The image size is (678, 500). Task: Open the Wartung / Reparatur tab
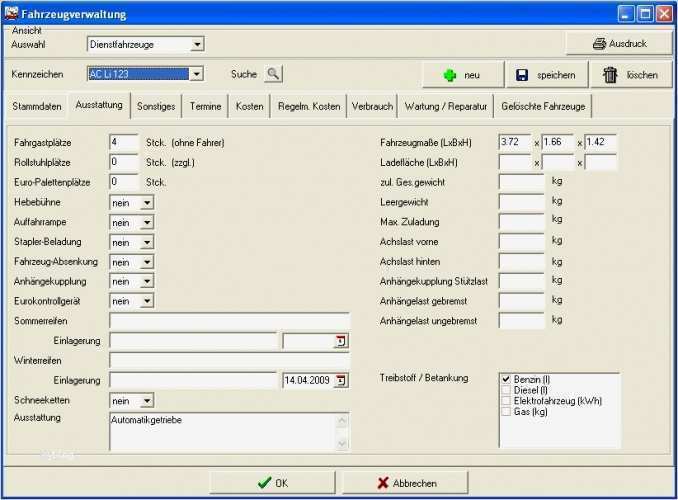click(x=446, y=106)
